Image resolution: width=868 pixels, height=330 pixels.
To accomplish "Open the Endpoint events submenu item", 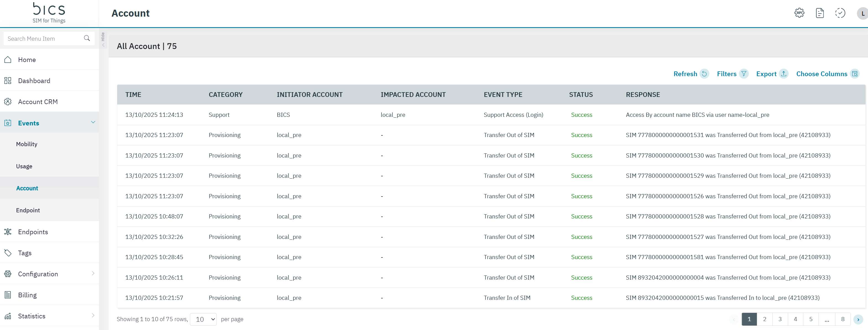I will pos(28,210).
